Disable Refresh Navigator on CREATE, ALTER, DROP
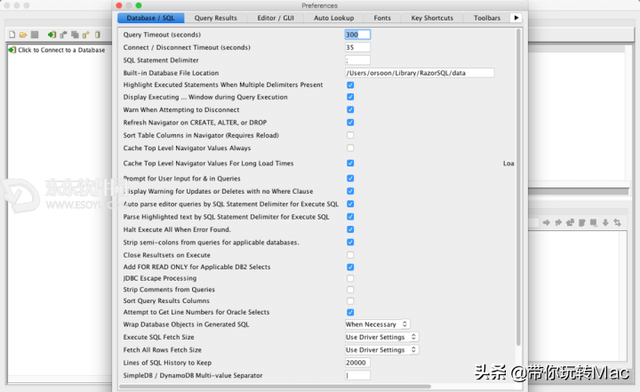This screenshot has width=640, height=392. coord(350,122)
